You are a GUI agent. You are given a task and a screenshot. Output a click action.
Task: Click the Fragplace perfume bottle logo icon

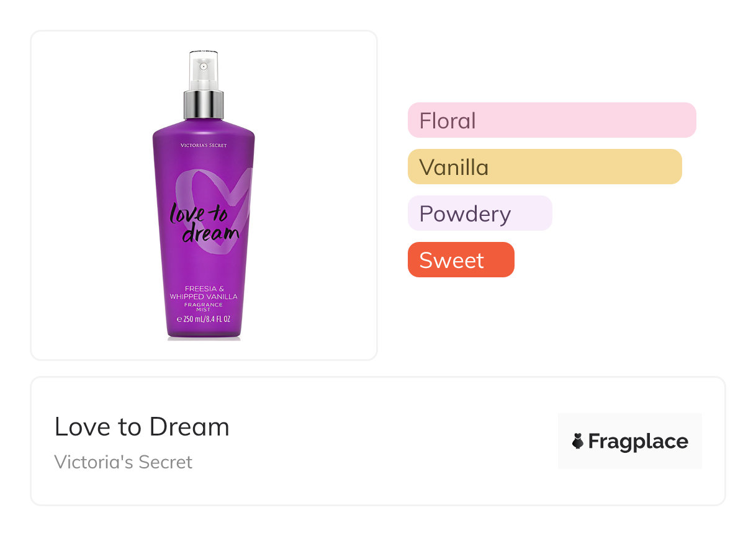(x=578, y=441)
